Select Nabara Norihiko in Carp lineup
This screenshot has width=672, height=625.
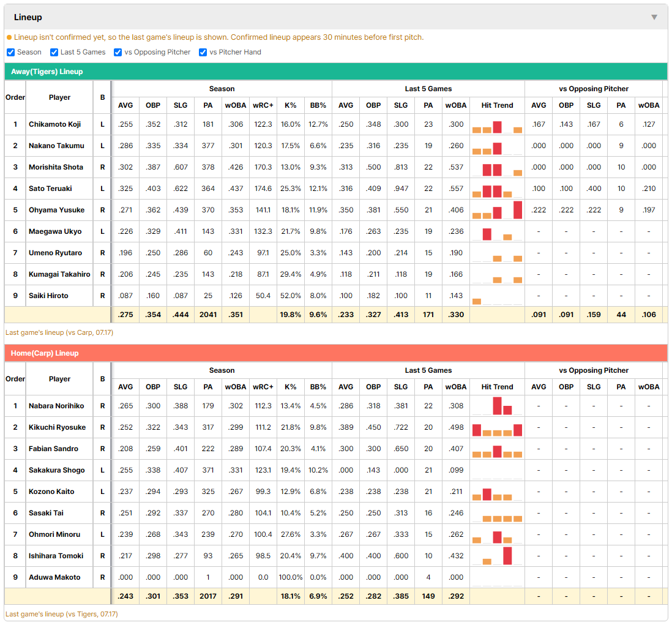56,406
